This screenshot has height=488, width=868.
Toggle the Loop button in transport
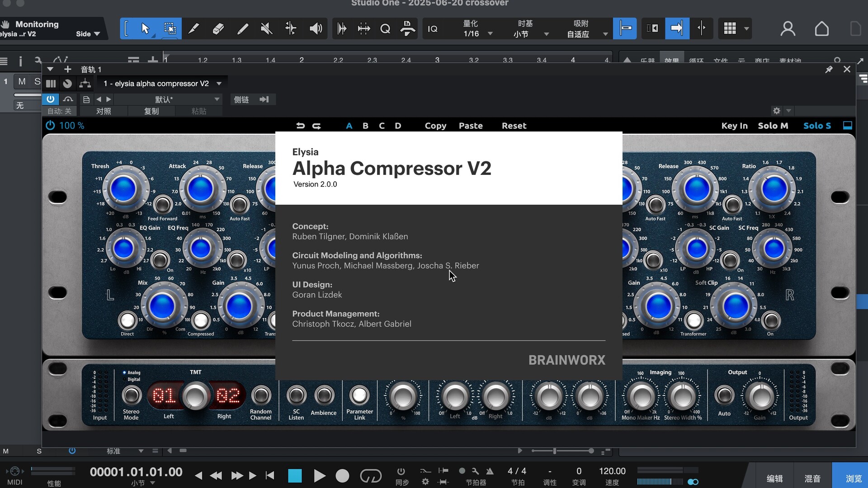(371, 476)
